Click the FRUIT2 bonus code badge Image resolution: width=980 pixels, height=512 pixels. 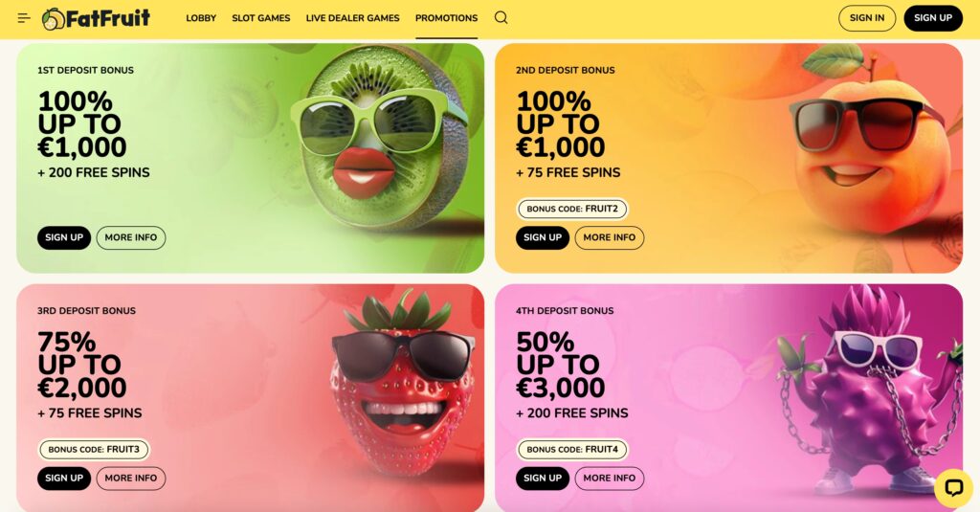click(x=572, y=209)
